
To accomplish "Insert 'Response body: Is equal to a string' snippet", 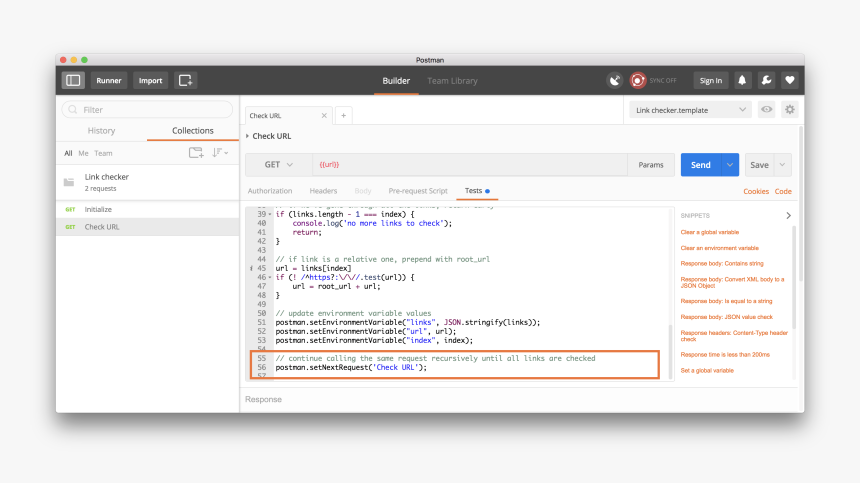I will point(726,301).
